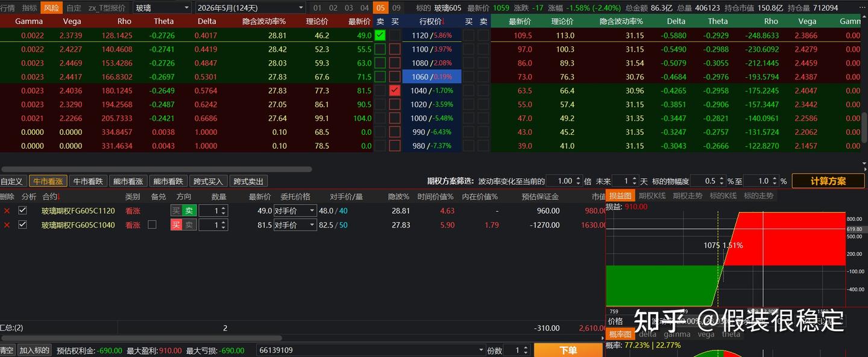Uncheck call-side 卖 box for strike 1120
Viewport: 868px width, 357px height.
[380, 36]
